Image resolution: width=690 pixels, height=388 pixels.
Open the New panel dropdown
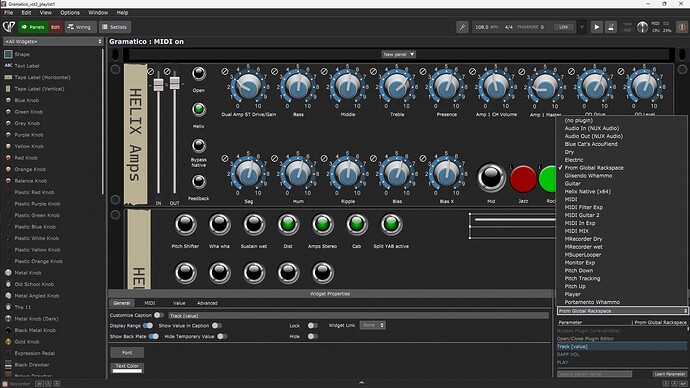click(399, 55)
